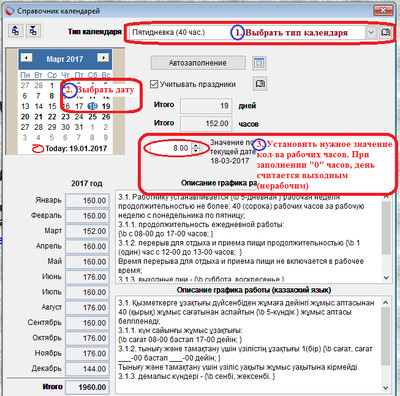Image resolution: width=400 pixels, height=396 pixels.
Task: Open the calendar type reference book icon
Action: point(385,33)
